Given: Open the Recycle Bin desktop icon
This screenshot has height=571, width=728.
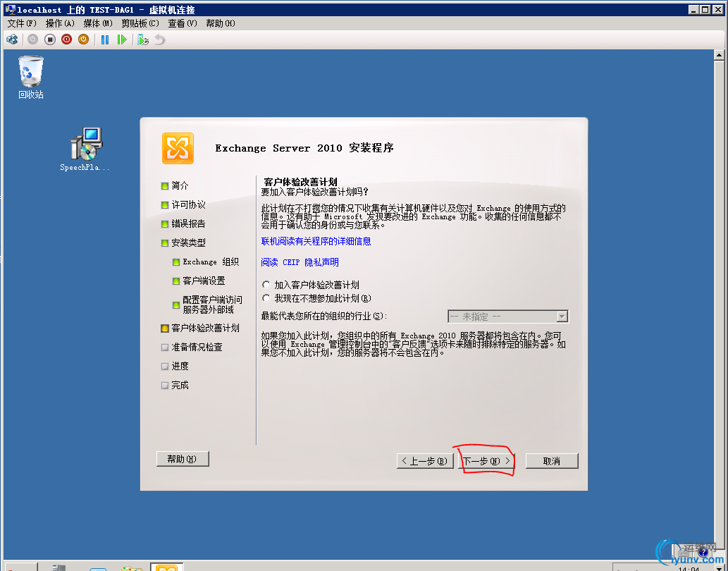Looking at the screenshot, I should pyautogui.click(x=30, y=78).
